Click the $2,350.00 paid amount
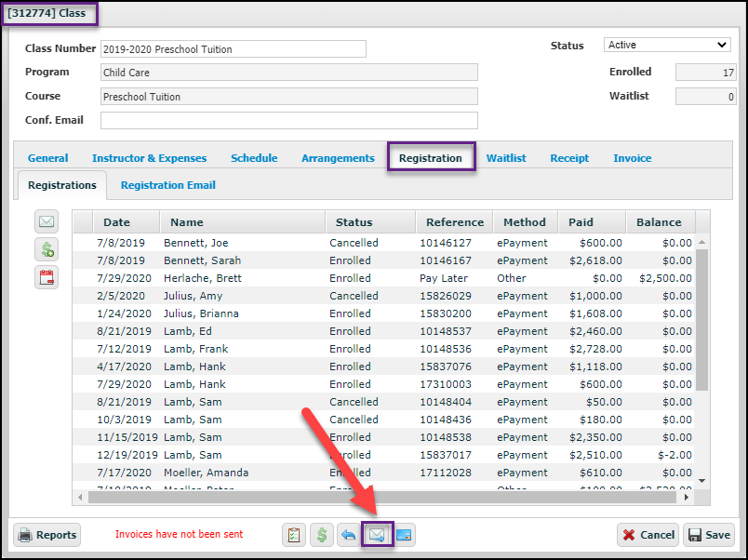748x560 pixels. 595,437
